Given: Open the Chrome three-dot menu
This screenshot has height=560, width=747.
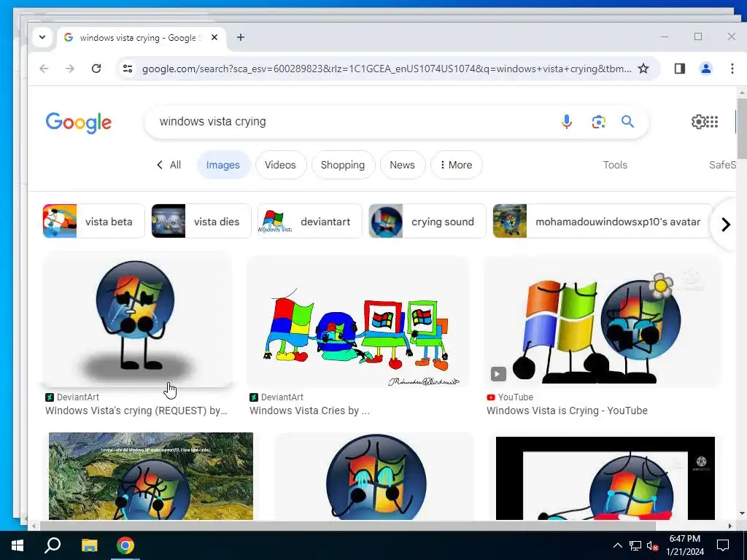Looking at the screenshot, I should click(732, 69).
